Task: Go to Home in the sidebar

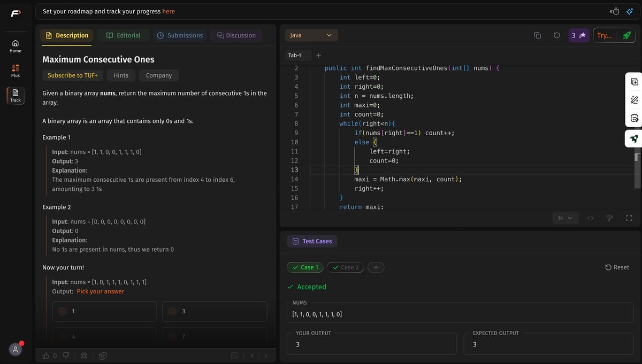Action: 16,46
